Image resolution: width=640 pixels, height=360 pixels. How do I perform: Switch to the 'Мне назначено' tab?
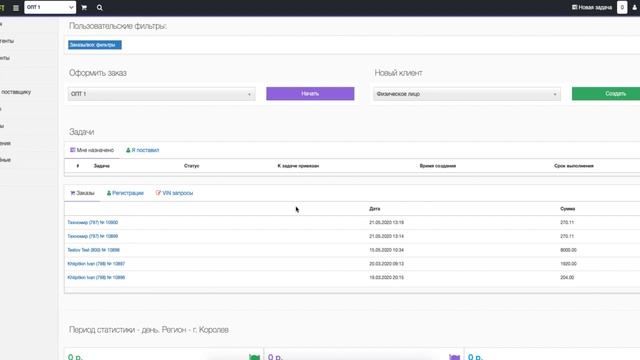pyautogui.click(x=92, y=150)
